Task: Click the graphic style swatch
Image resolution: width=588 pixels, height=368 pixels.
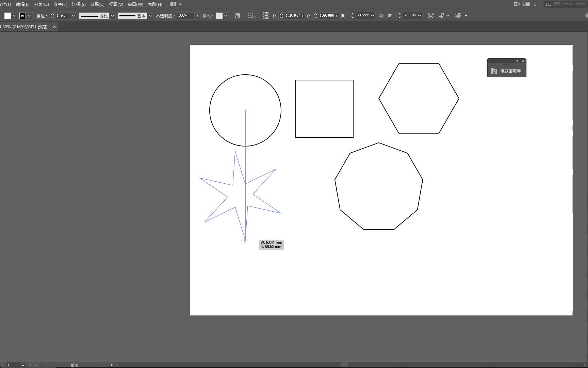Action: pos(219,16)
